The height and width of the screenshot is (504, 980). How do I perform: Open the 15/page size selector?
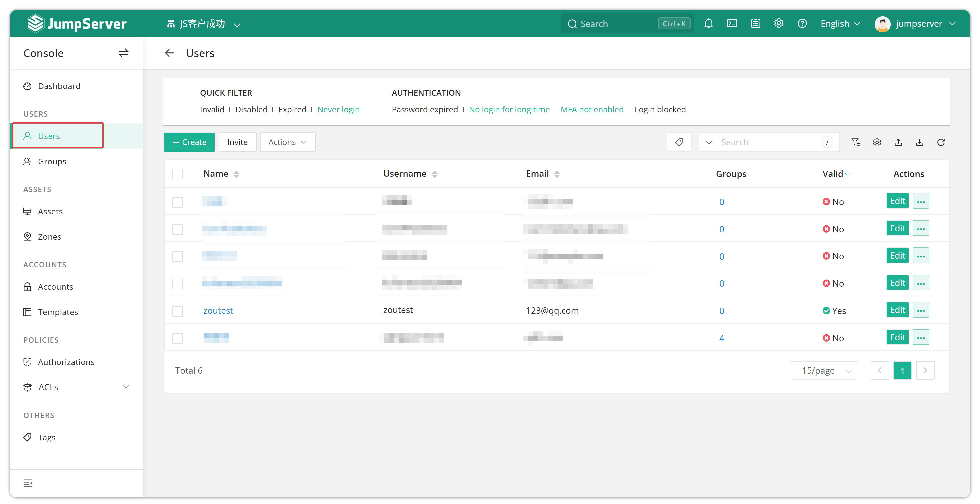point(824,370)
